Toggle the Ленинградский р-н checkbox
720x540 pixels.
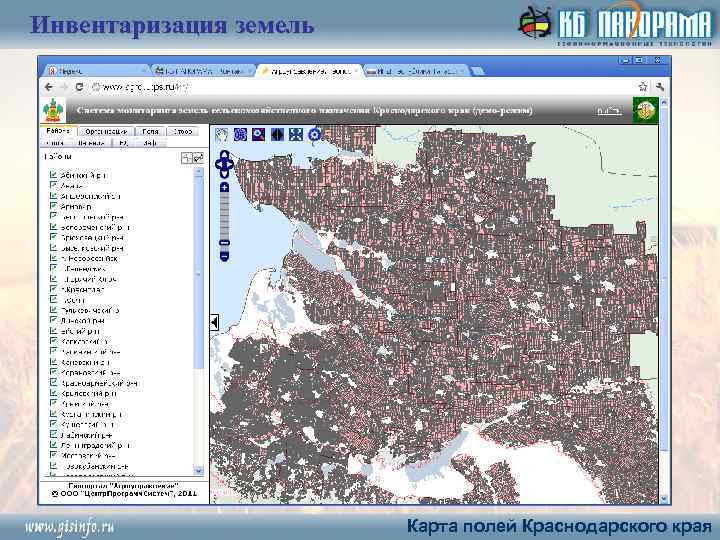click(x=53, y=445)
